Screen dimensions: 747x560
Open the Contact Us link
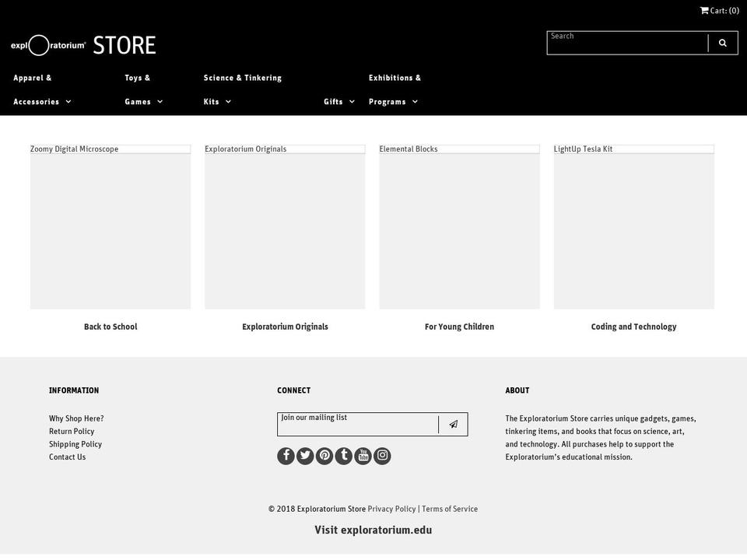(67, 457)
